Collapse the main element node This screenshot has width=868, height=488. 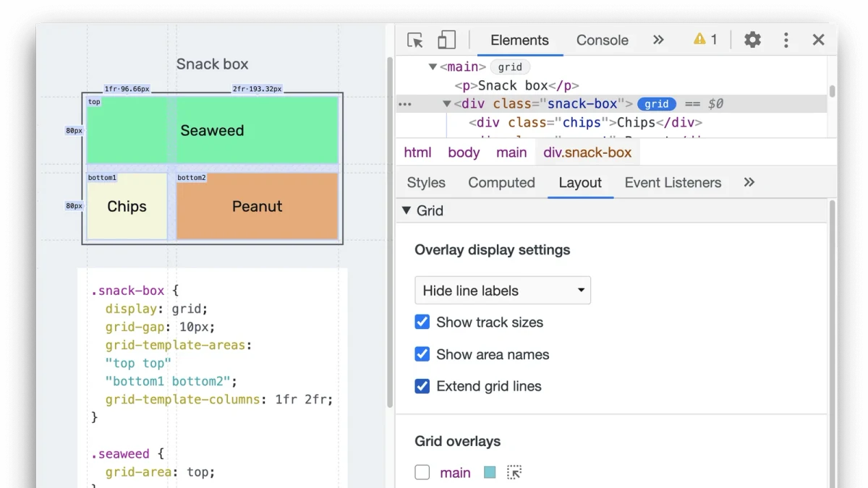pos(433,67)
